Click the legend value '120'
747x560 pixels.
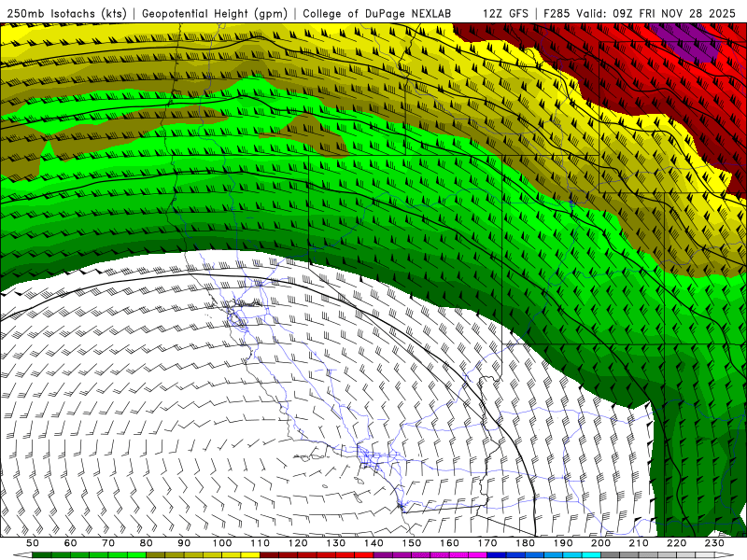(298, 543)
